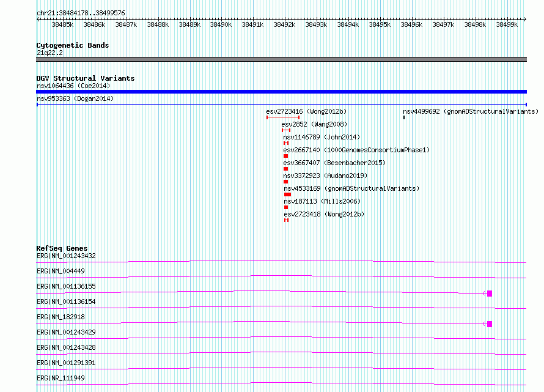The width and height of the screenshot is (544, 392).
Task: Select the magenta exon box of ERG|NM_182918
Action: click(490, 324)
